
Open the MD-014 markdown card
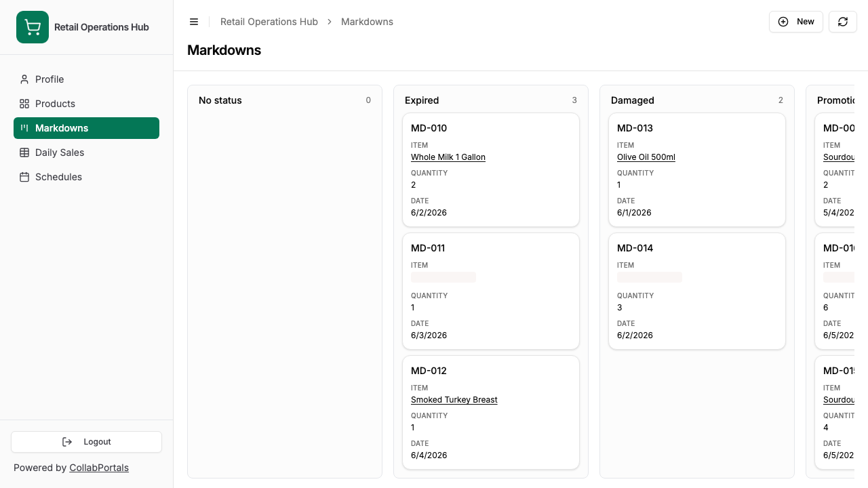pos(697,291)
